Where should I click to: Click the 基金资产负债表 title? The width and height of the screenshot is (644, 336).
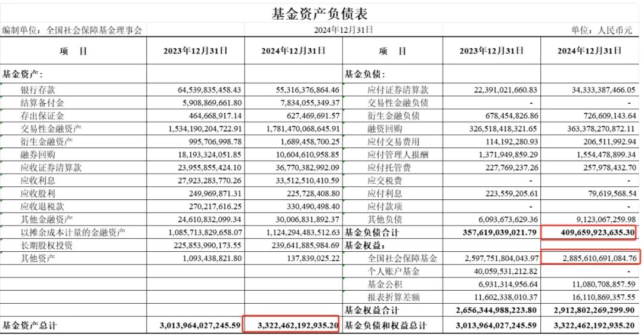pos(320,12)
